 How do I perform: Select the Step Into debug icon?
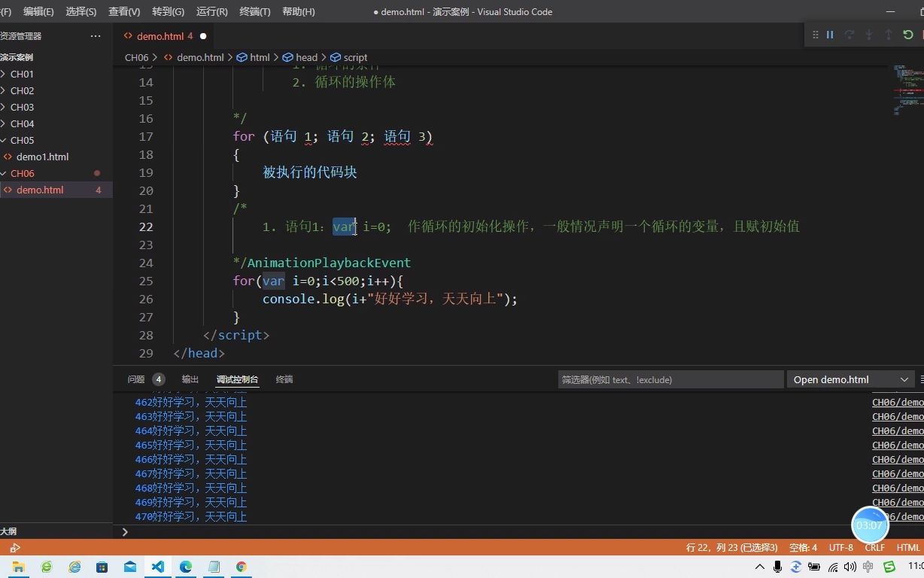[868, 35]
